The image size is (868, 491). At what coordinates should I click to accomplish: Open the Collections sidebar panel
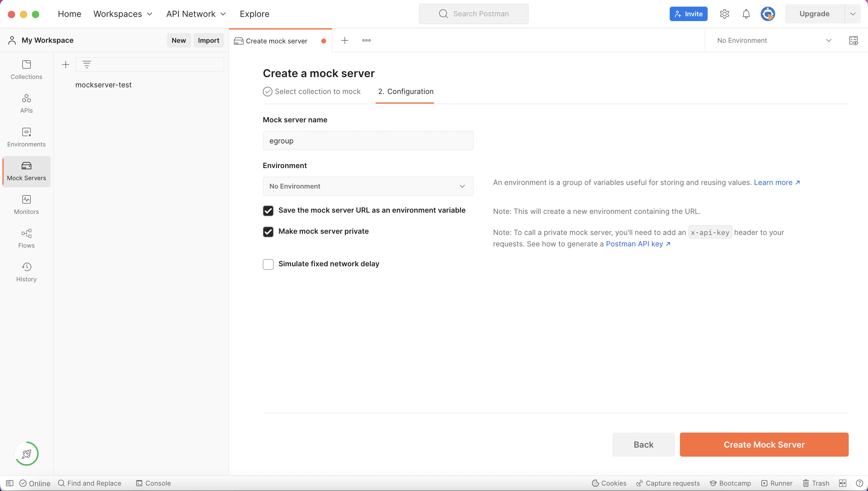[26, 70]
